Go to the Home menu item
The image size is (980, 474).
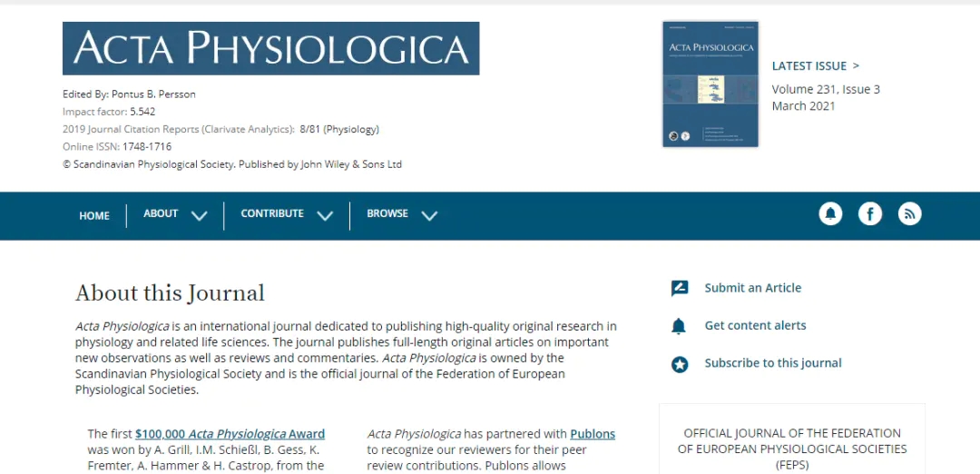94,216
